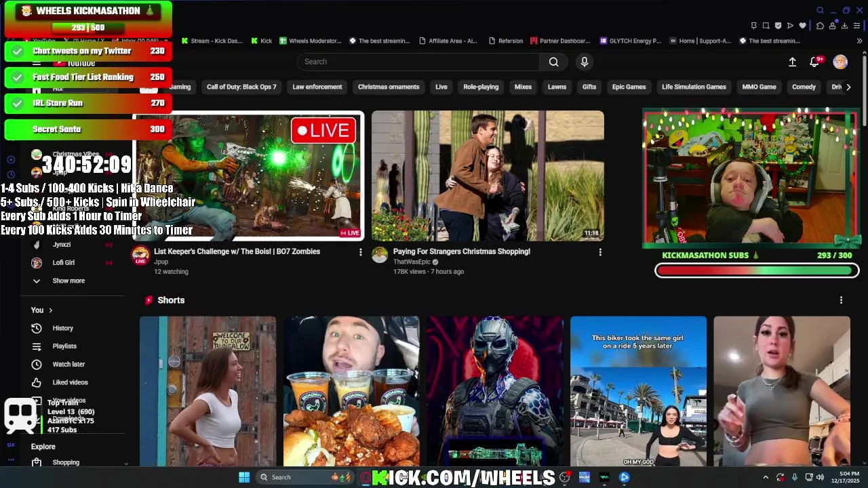Viewport: 868px width, 488px height.
Task: Open options for Paying For Strangers video
Action: [600, 252]
